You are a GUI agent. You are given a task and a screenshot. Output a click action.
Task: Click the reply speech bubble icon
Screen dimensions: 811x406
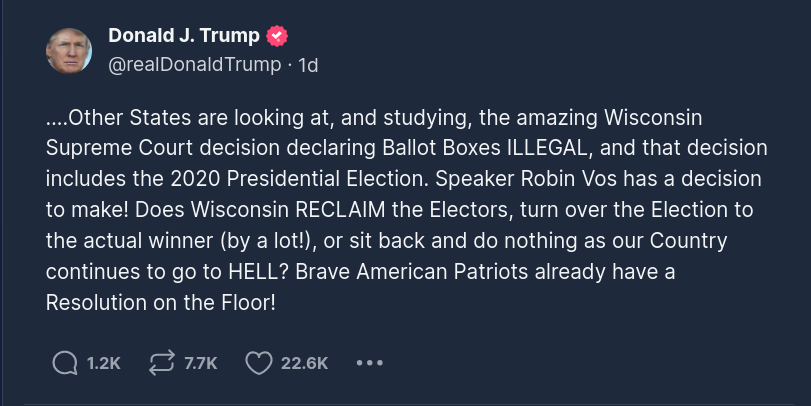[x=63, y=363]
